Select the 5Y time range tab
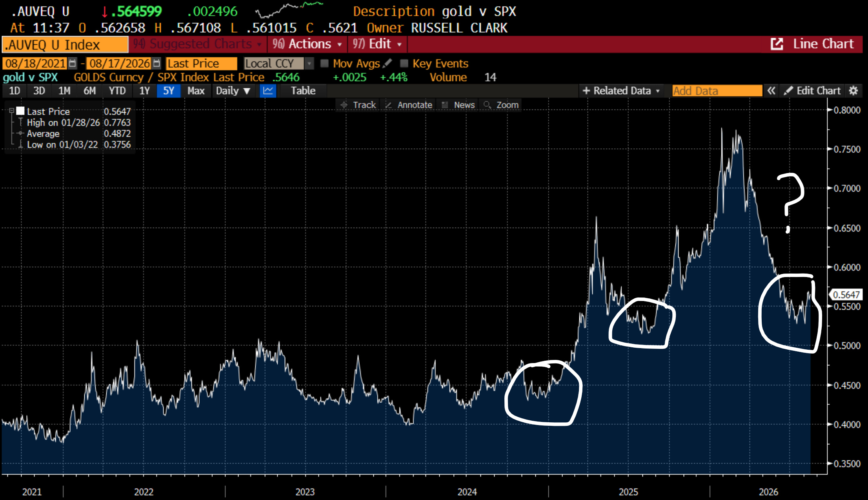The height and width of the screenshot is (500, 868). pos(169,91)
